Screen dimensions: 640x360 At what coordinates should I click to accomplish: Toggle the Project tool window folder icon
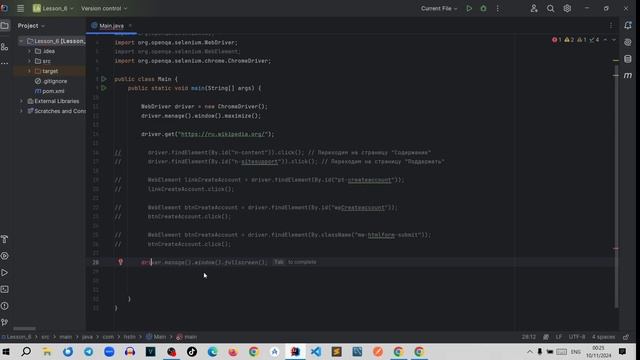[x=4, y=26]
